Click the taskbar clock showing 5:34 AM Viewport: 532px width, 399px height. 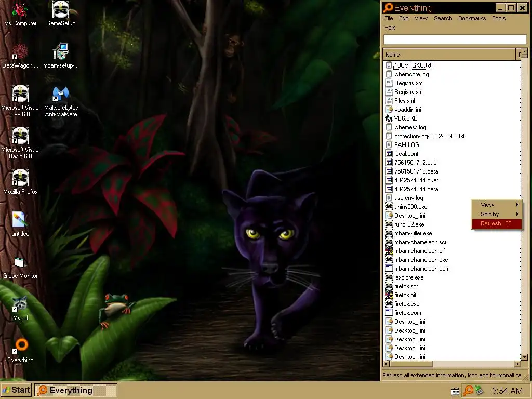[507, 391]
